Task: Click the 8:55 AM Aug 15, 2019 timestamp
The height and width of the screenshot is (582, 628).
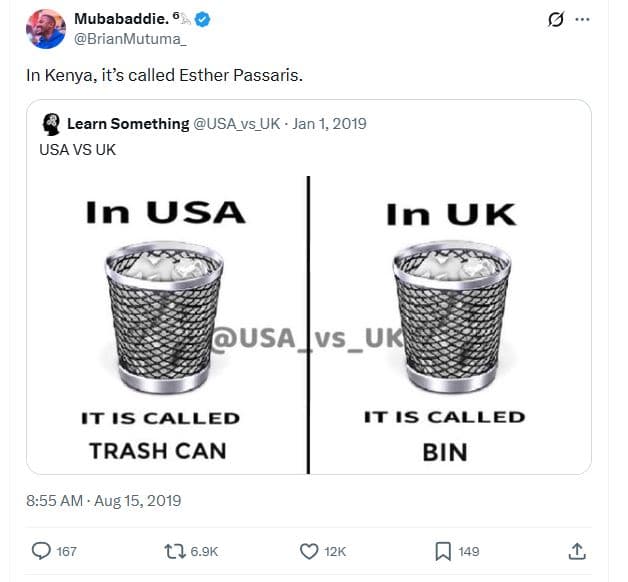Action: click(104, 500)
